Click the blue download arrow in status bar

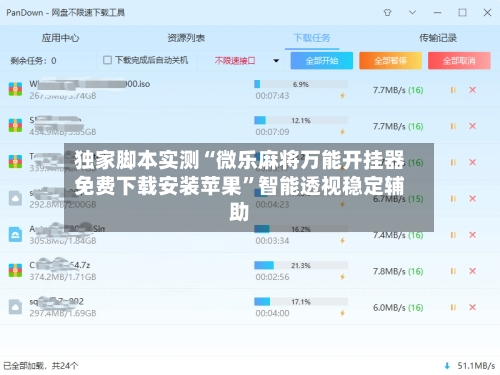point(447,366)
